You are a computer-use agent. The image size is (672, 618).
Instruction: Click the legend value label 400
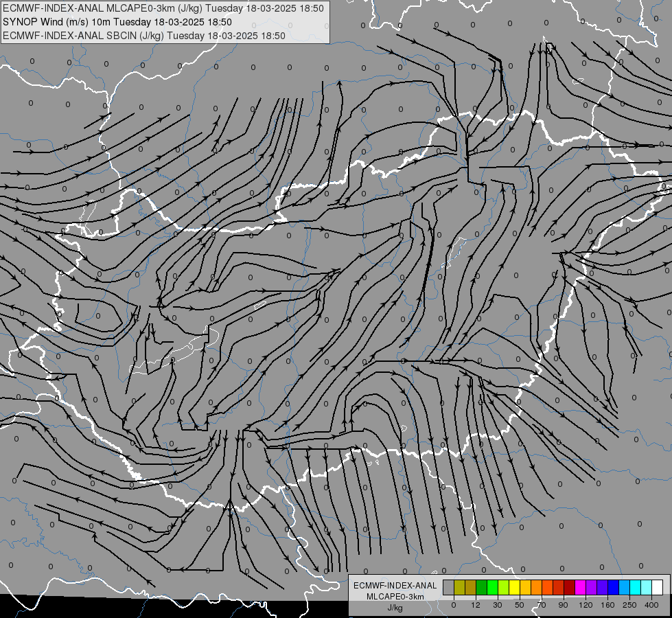tap(651, 605)
